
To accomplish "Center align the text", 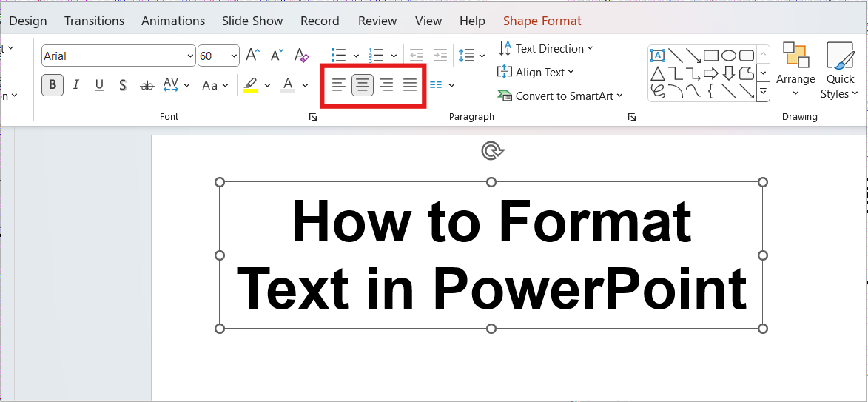I will (363, 84).
